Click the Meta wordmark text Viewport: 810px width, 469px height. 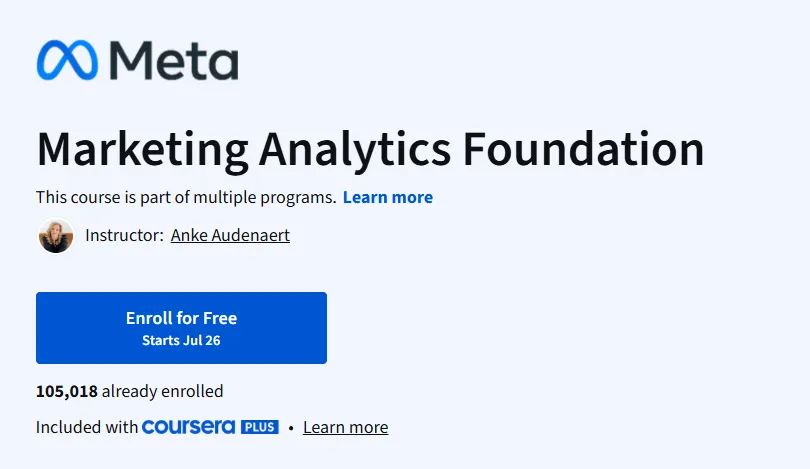174,60
